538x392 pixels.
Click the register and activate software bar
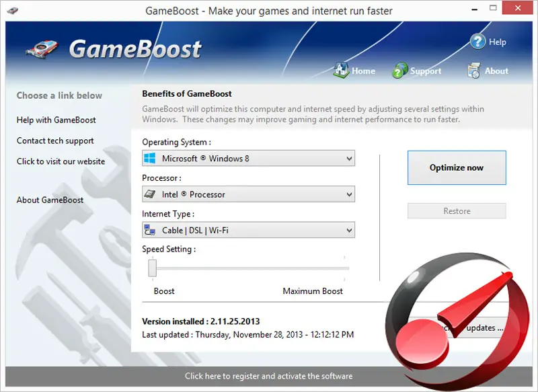[268, 377]
